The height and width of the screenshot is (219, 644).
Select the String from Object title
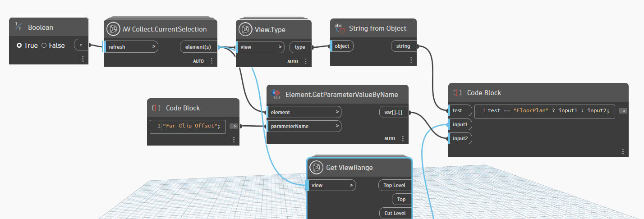coord(377,28)
